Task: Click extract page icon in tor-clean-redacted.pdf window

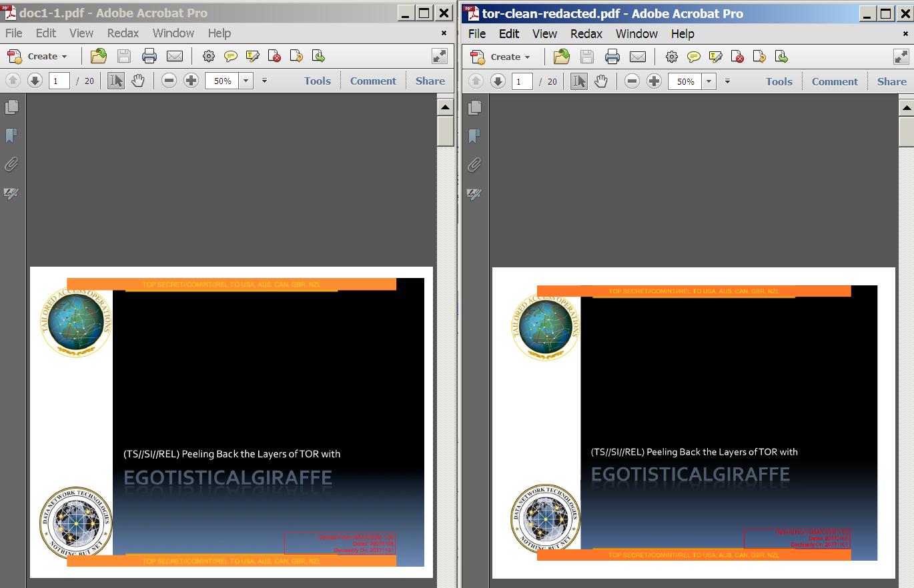Action: tap(781, 57)
